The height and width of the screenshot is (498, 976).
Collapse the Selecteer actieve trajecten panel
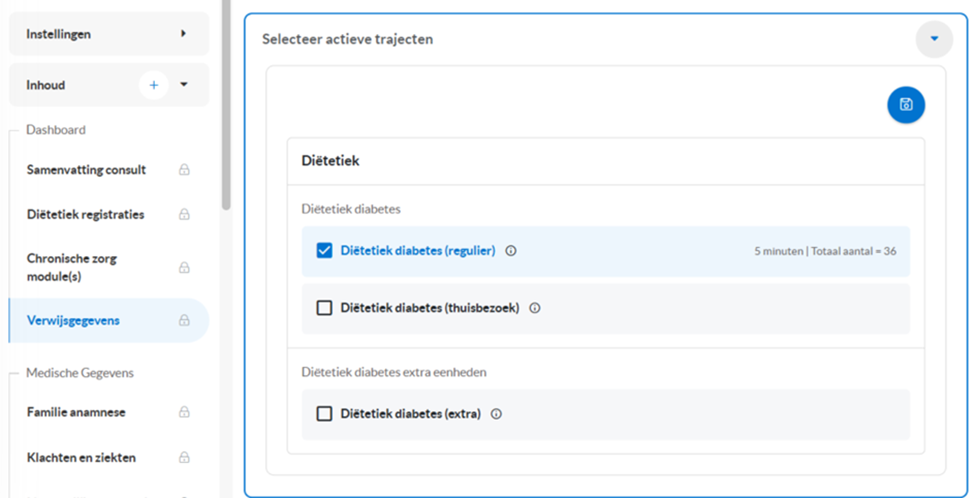point(934,39)
